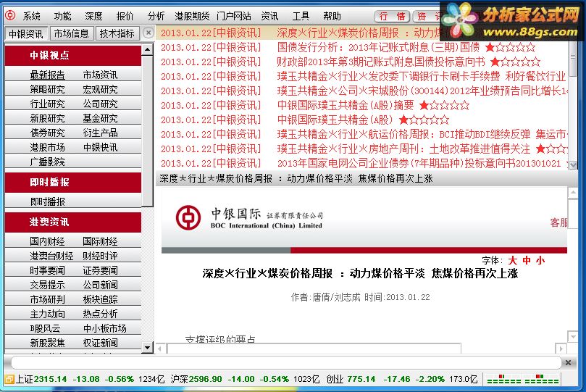Open 国内财经 link
The height and width of the screenshot is (392, 586).
48,241
